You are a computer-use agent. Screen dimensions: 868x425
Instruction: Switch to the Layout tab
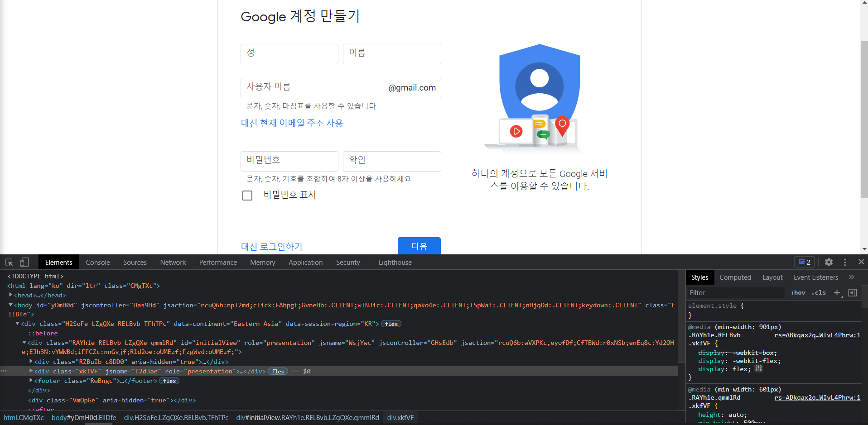coord(772,277)
